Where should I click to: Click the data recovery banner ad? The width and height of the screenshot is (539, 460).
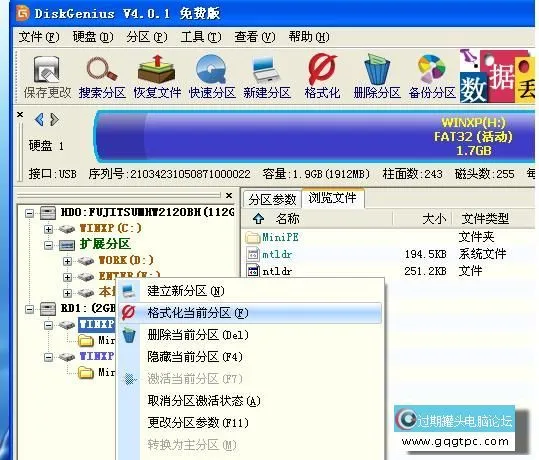click(497, 76)
